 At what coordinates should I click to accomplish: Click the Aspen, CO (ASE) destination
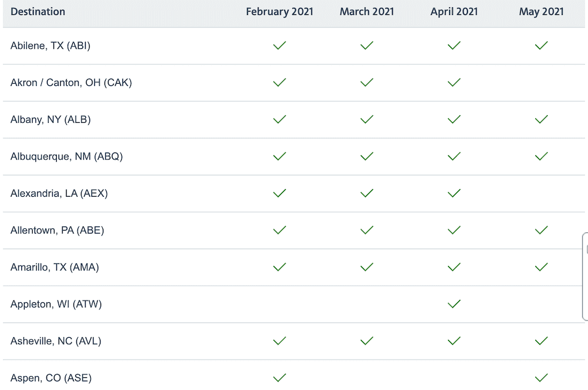coord(51,377)
